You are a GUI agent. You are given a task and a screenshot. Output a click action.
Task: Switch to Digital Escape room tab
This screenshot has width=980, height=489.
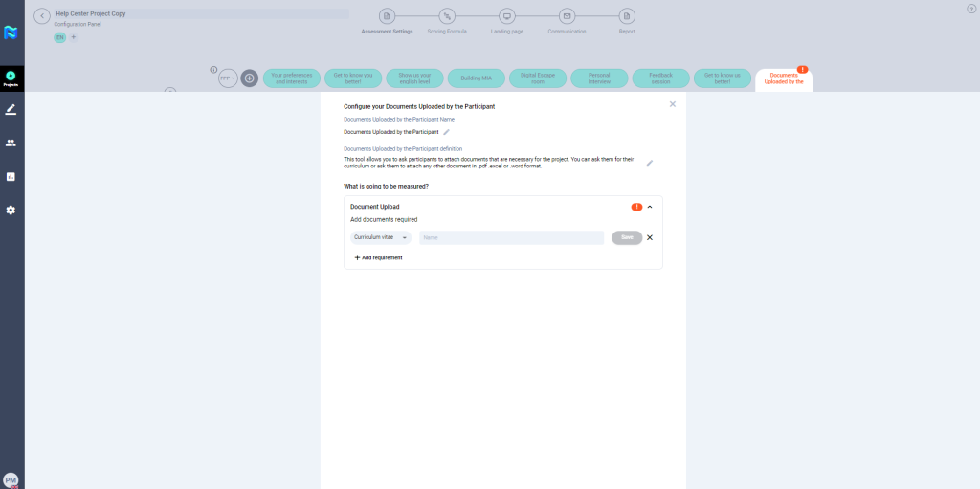pyautogui.click(x=538, y=78)
